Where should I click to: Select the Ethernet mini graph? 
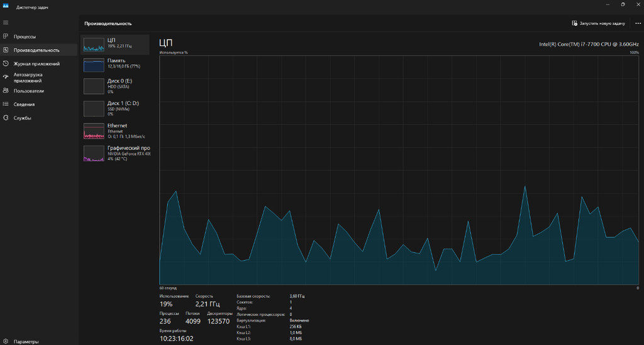coord(94,131)
